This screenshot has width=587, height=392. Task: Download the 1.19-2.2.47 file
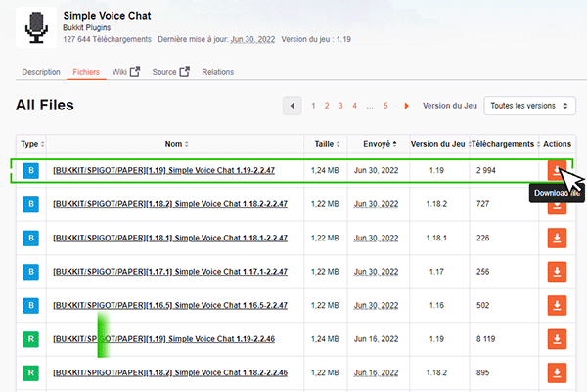coord(555,170)
